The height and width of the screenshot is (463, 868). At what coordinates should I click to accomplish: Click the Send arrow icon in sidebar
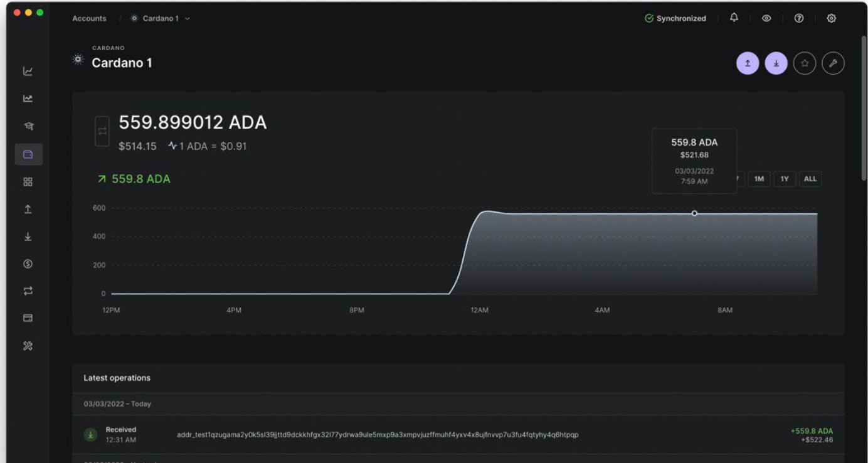pos(28,210)
